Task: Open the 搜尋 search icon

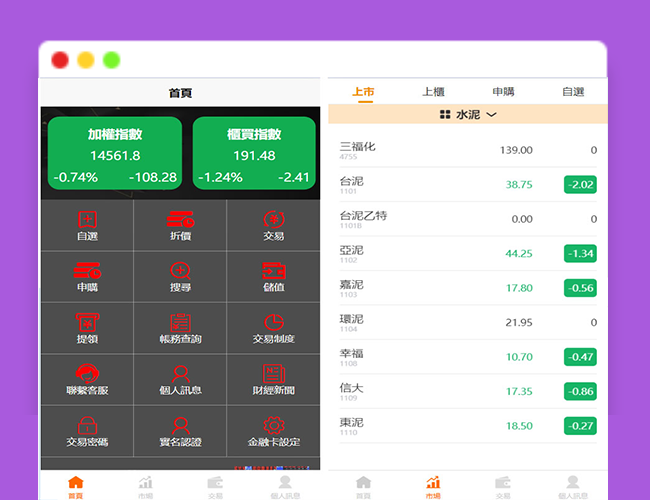Action: tap(180, 271)
